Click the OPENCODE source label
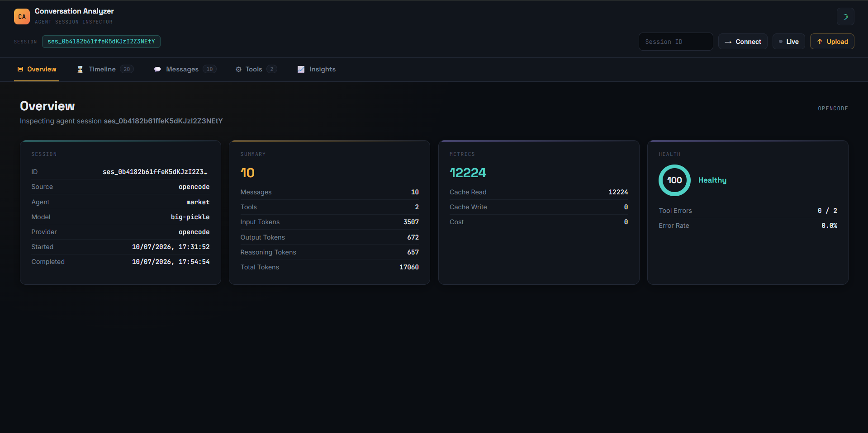This screenshot has width=868, height=433. [x=833, y=108]
